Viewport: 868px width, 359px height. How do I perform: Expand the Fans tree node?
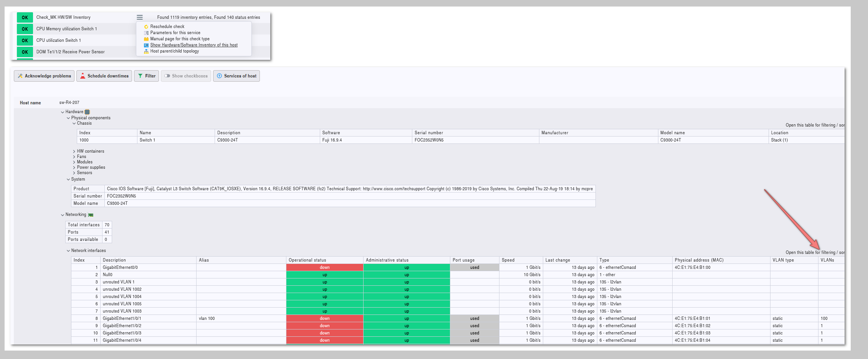point(74,157)
